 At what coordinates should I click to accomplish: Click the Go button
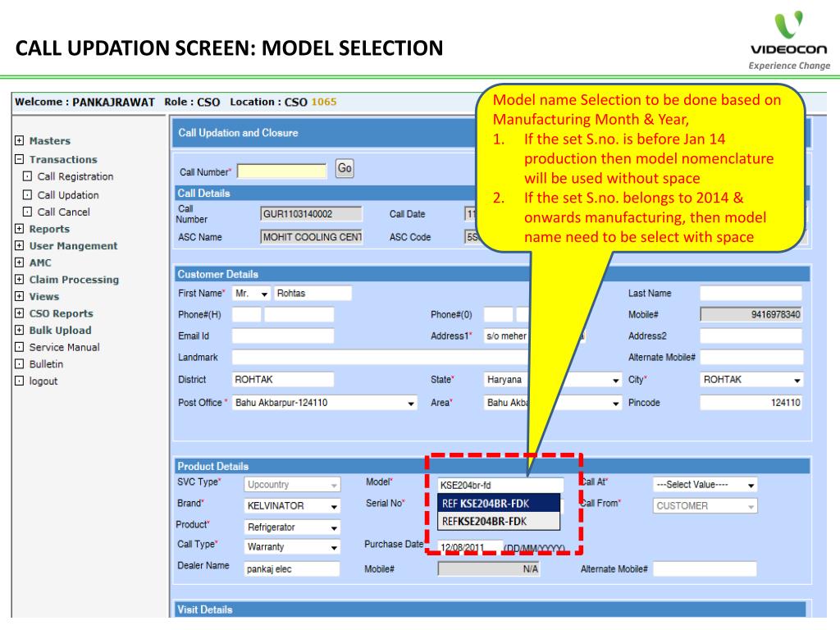345,168
